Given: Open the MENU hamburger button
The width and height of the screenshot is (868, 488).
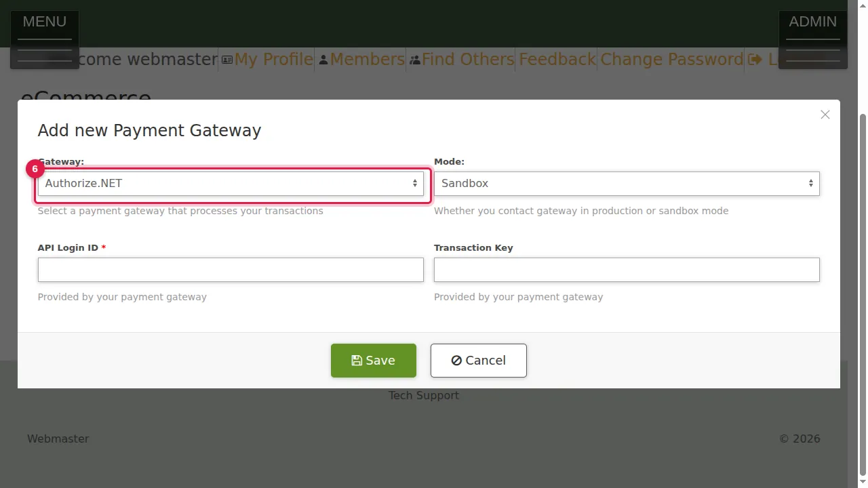Looking at the screenshot, I should point(45,39).
